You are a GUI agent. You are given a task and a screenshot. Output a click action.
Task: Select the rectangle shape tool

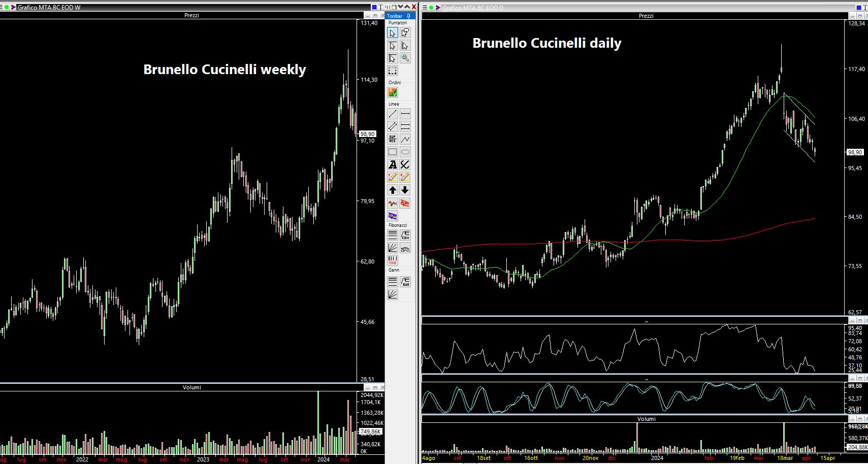tap(392, 152)
